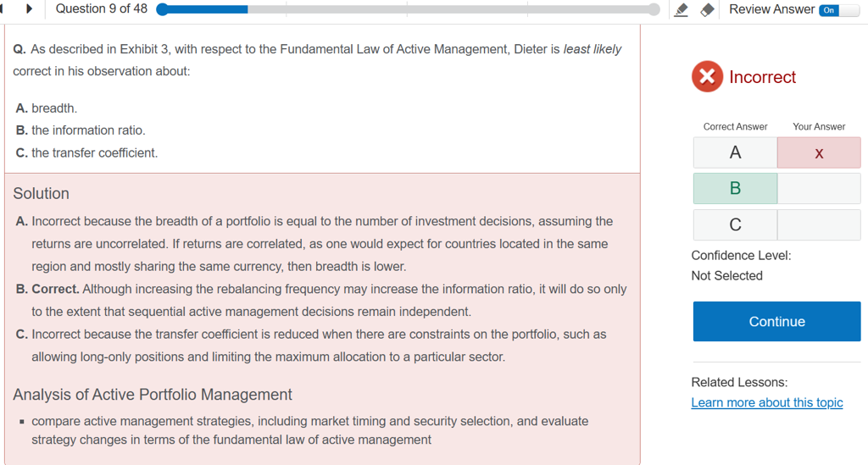Select answer row A in results table
Viewport: 868px width, 465px height.
pyautogui.click(x=735, y=153)
